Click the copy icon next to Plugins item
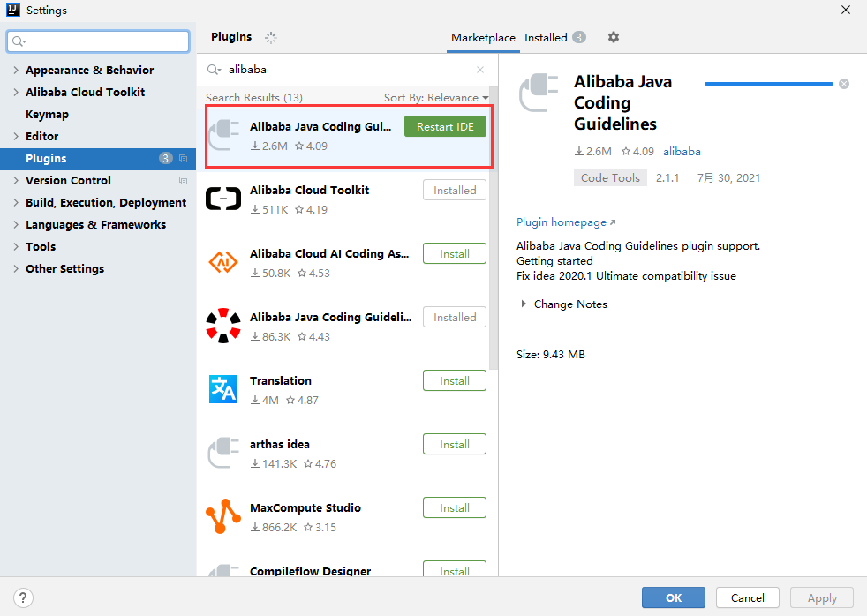This screenshot has height=616, width=867. [183, 159]
